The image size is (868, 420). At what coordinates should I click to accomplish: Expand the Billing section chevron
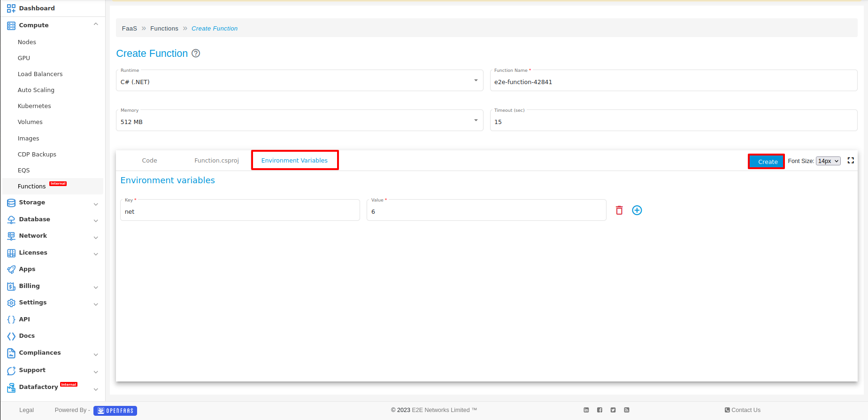[96, 287]
